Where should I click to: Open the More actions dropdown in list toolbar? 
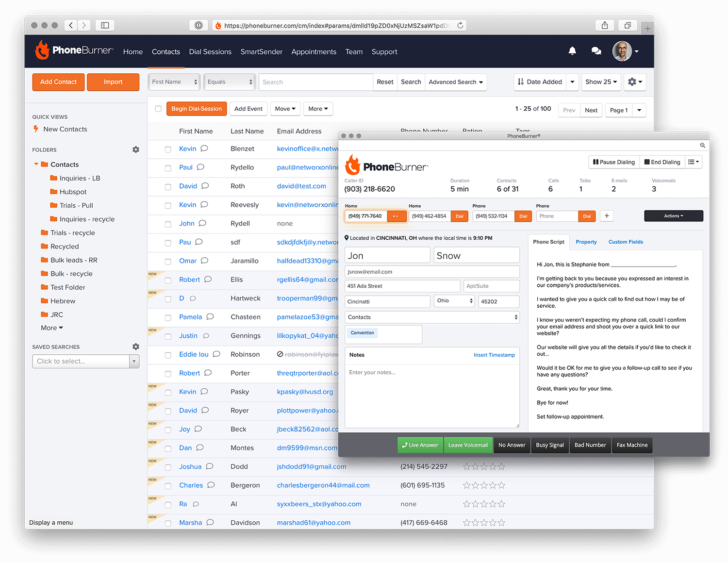click(x=318, y=109)
